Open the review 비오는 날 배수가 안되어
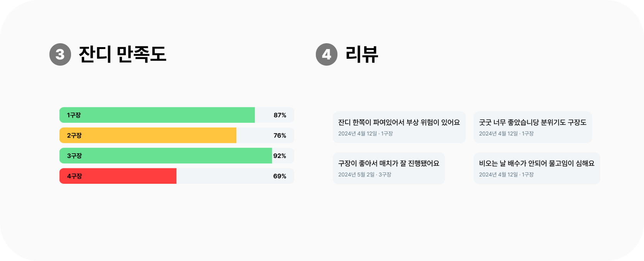 click(x=537, y=168)
